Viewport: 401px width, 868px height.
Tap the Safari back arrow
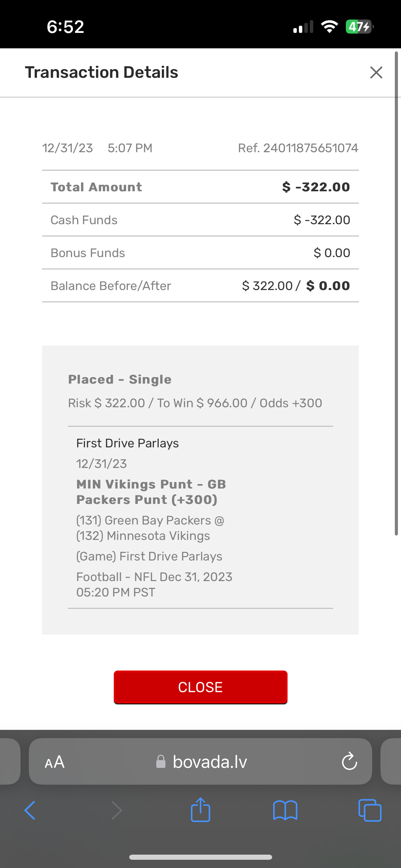click(30, 810)
